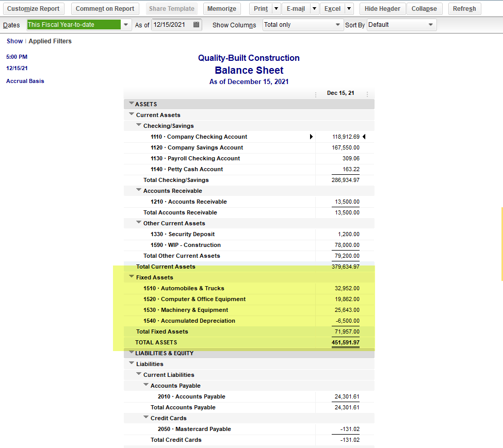Screen dimensions: 503x448
Task: Open the Excel dropdown arrow
Action: pos(349,9)
